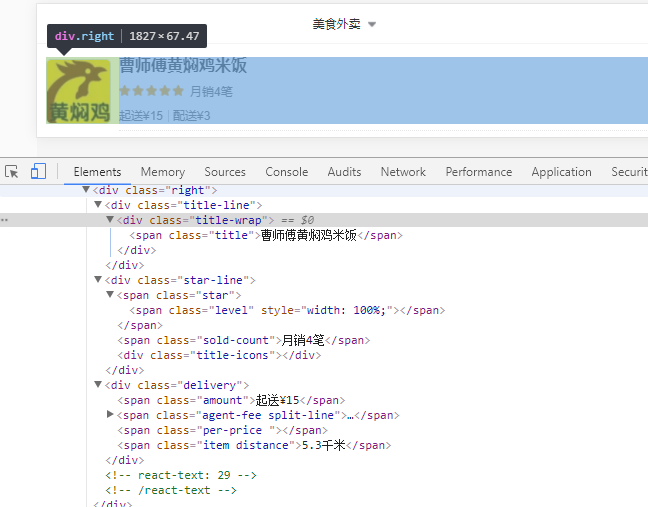
Task: Go to the Performance tab
Action: click(x=479, y=172)
